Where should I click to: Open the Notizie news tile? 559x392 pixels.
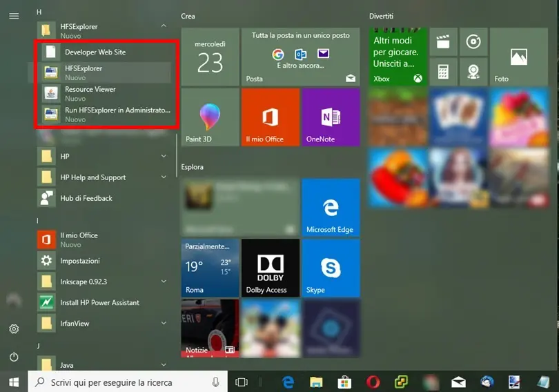tap(210, 328)
